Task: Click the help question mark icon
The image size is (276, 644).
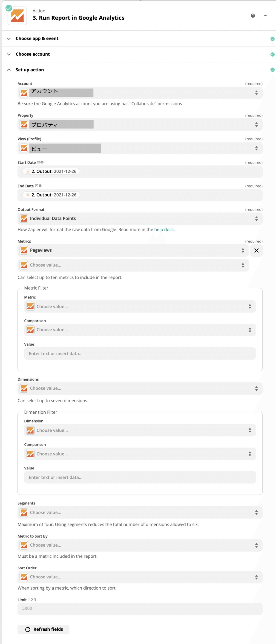Action: [253, 15]
